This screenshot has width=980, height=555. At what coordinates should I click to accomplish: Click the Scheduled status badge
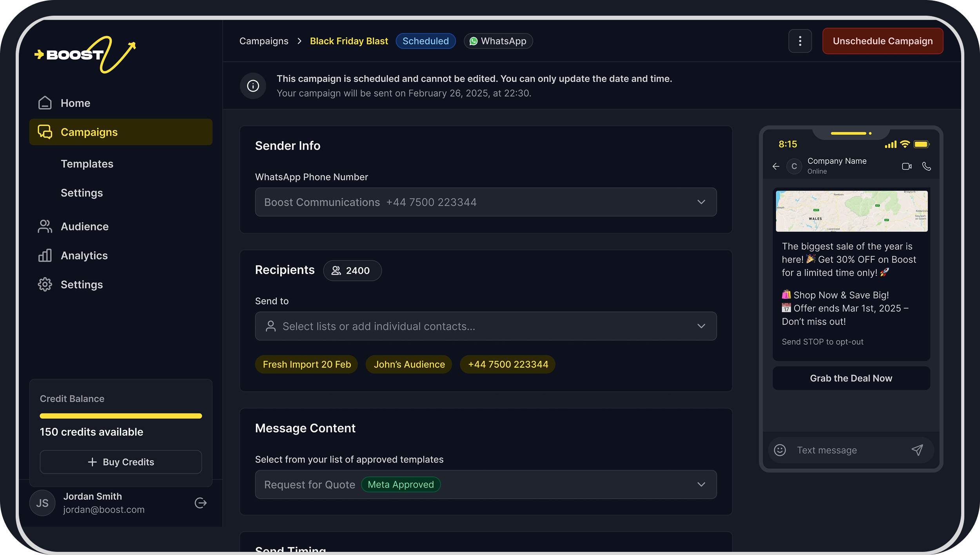426,41
